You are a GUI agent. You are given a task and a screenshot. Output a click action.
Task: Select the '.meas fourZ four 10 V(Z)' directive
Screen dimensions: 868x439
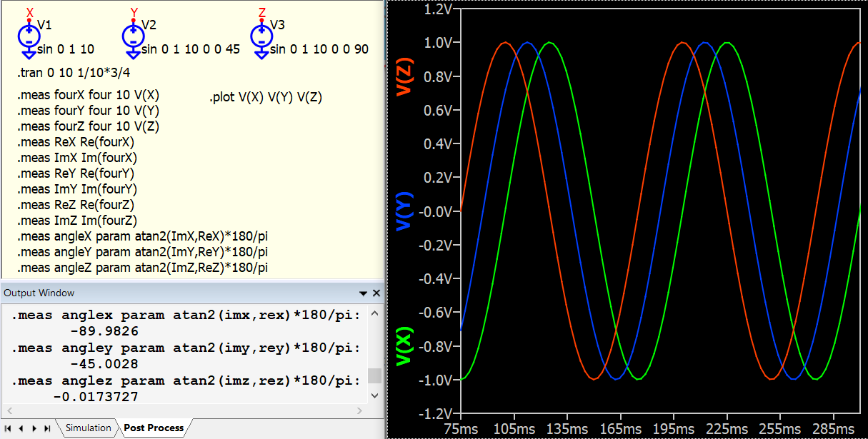88,126
